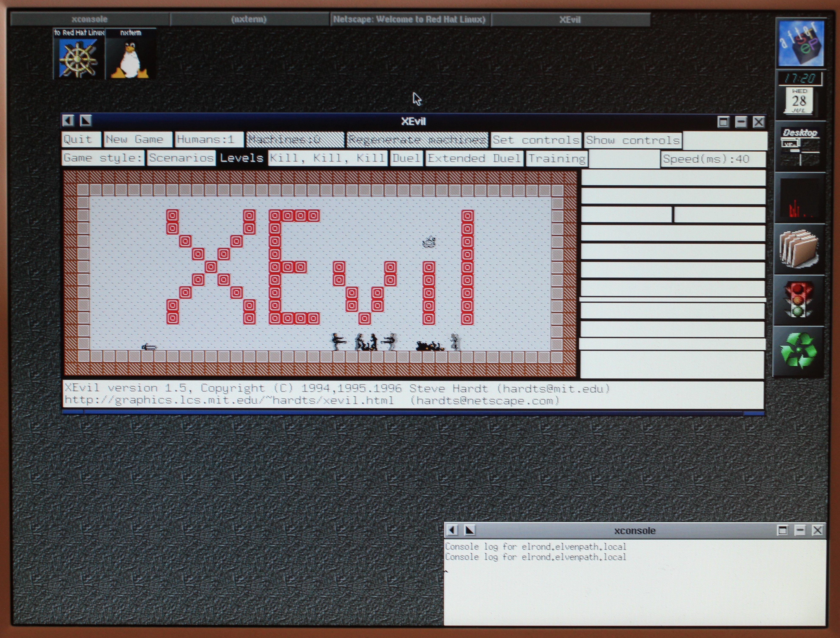
Task: Select the Scenarios game style
Action: coord(181,158)
